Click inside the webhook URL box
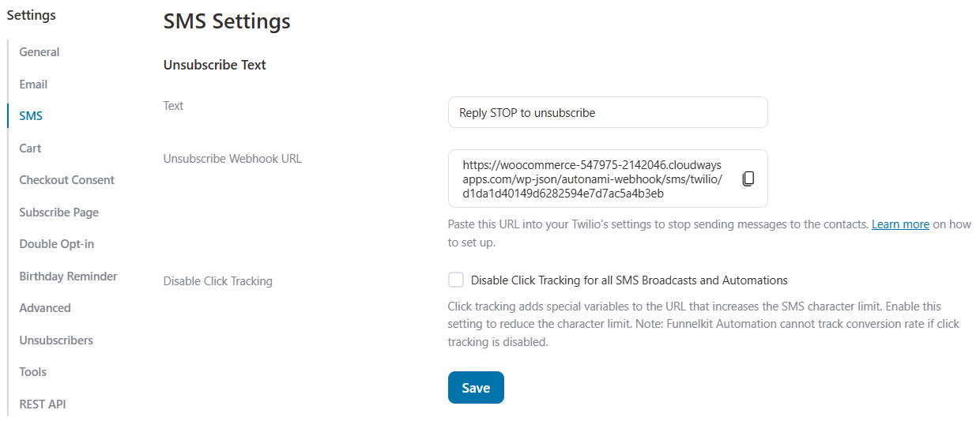 point(608,179)
